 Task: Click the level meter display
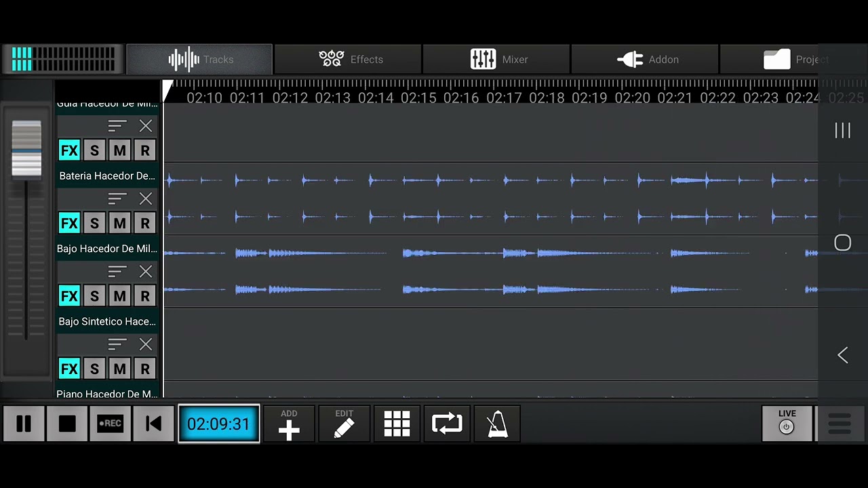63,60
